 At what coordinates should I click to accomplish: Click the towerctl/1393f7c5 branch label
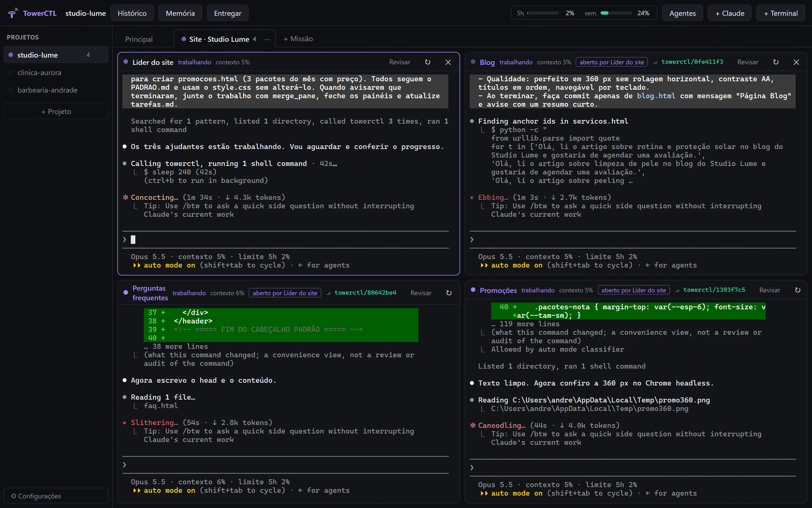[x=714, y=290]
